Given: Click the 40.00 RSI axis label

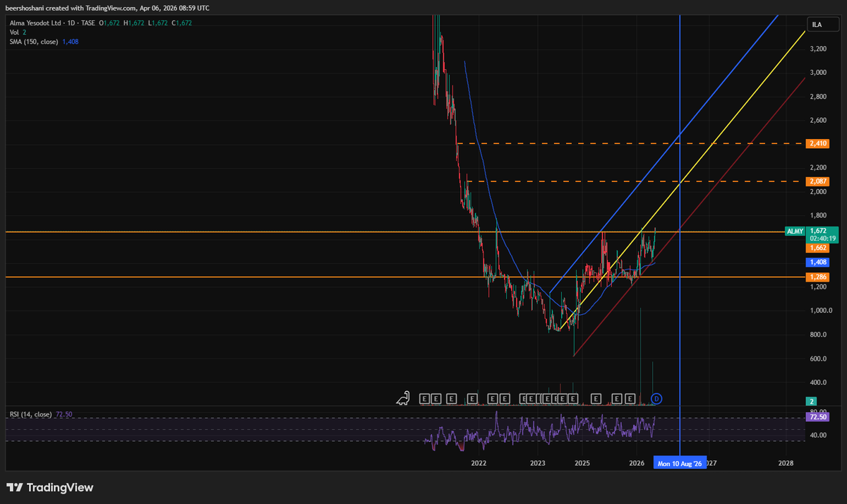Looking at the screenshot, I should pos(818,436).
